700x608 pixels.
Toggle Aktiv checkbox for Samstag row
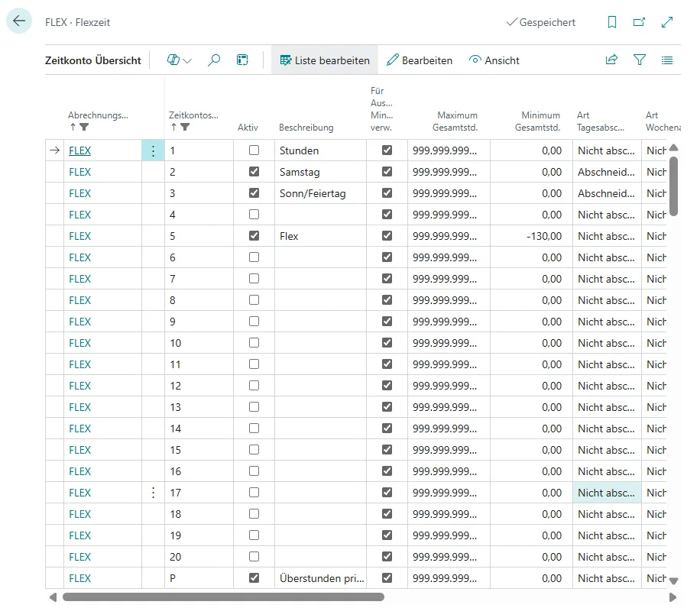pos(254,172)
